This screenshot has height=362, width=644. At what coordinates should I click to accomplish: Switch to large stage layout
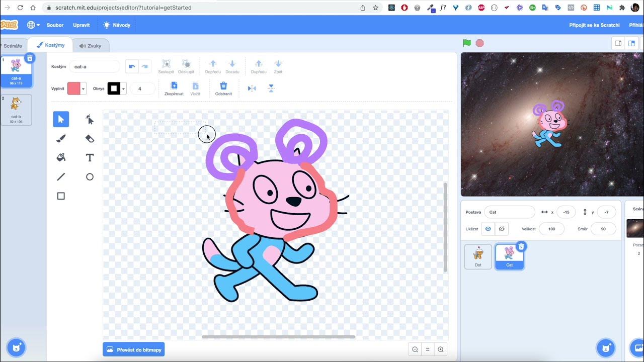[631, 43]
